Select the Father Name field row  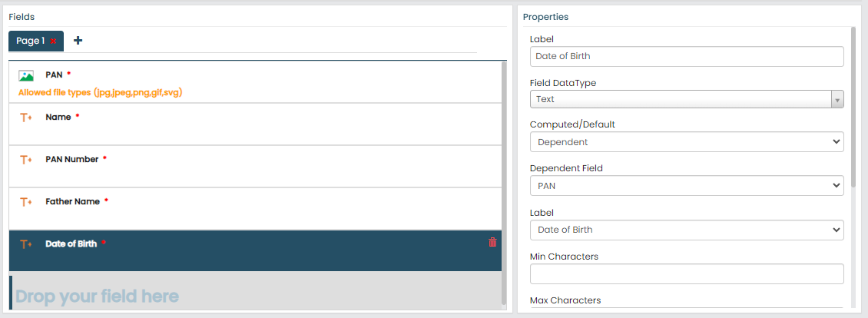click(x=253, y=209)
